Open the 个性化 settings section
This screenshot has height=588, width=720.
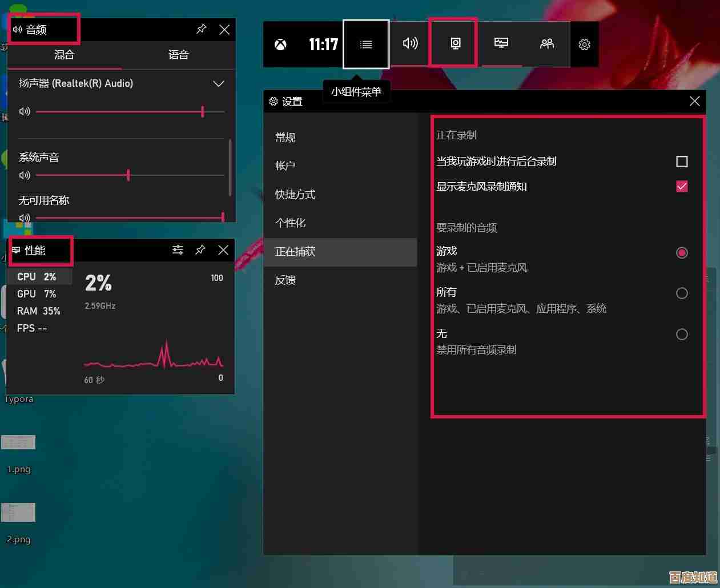(291, 223)
